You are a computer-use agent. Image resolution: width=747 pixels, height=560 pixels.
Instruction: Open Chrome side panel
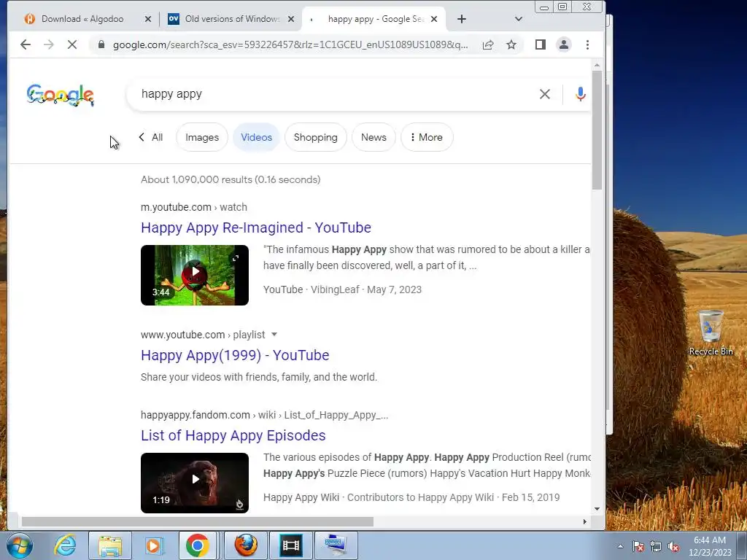[x=541, y=44]
